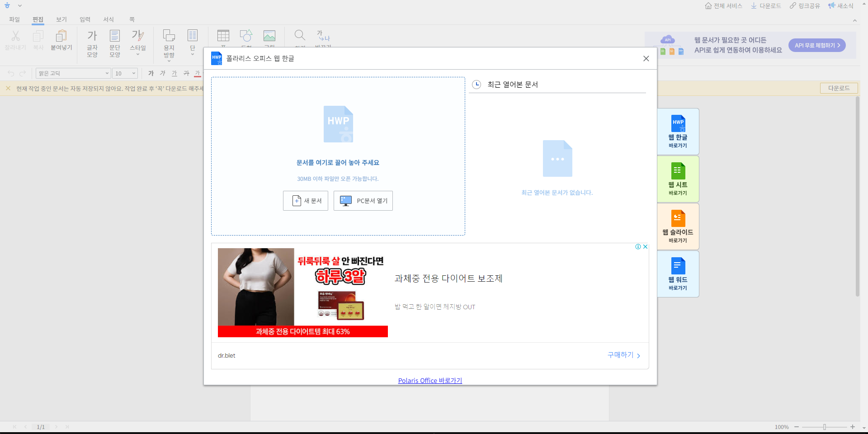
Task: Toggle bold text formatting
Action: click(151, 73)
